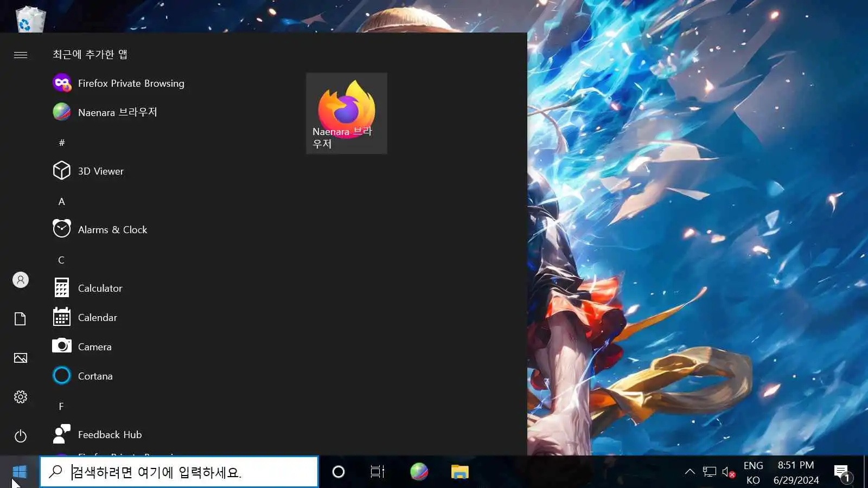
Task: Open File Explorer from the taskbar
Action: [x=460, y=472]
